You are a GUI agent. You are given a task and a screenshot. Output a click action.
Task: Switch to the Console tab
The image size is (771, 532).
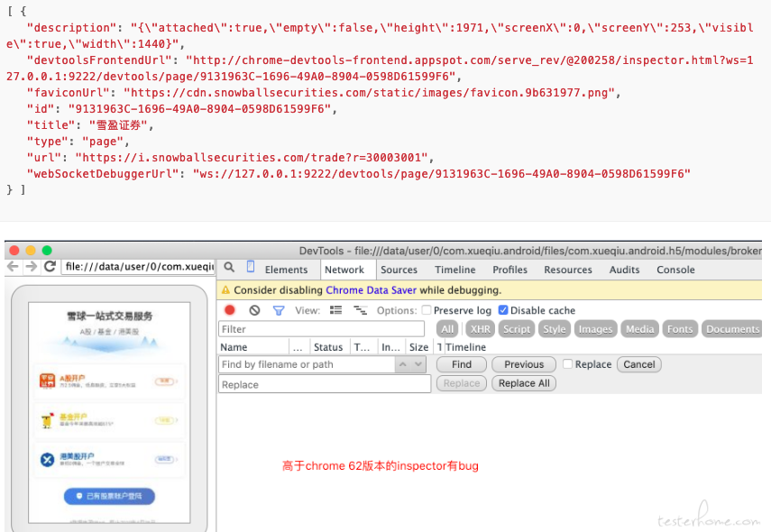[675, 270]
